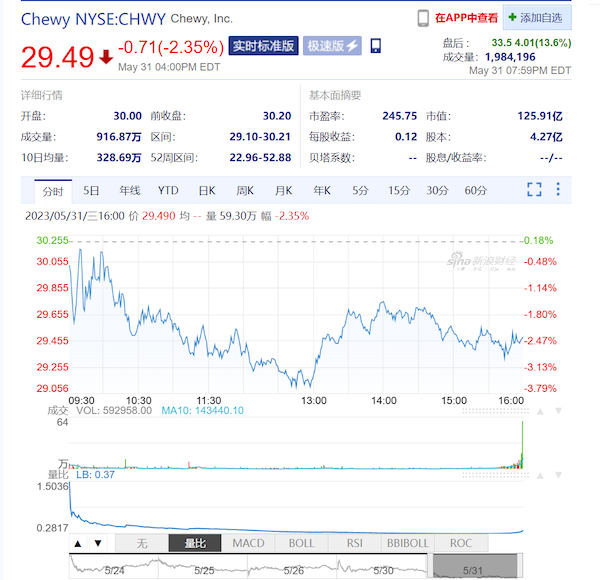The width and height of the screenshot is (600, 580).
Task: Click up triangle on 量比 panel
Action: tap(540, 476)
